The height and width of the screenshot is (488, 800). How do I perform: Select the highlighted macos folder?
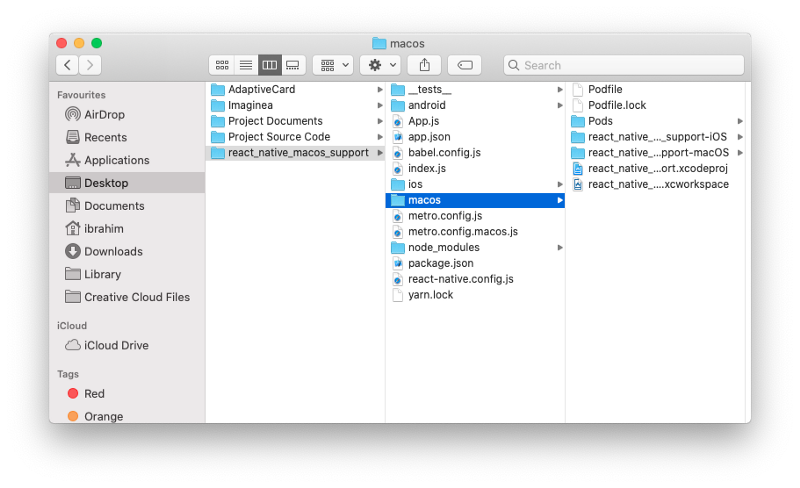[475, 200]
